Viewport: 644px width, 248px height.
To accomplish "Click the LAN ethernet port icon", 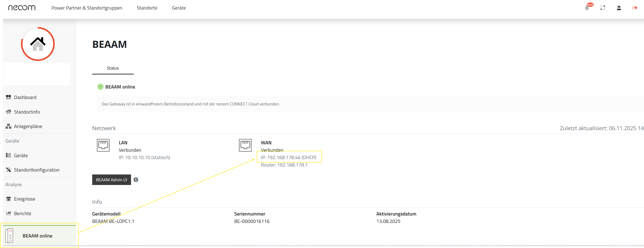I will coord(103,145).
